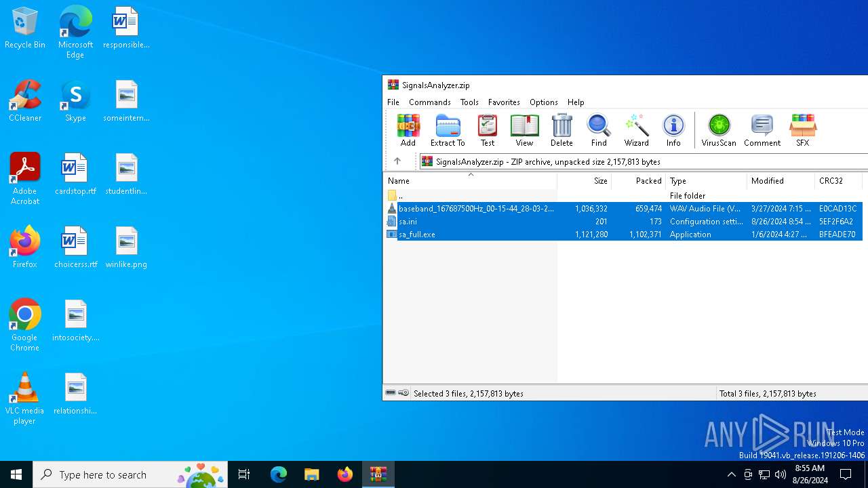Image resolution: width=868 pixels, height=488 pixels.
Task: Select the sa.ini file row
Action: point(623,222)
